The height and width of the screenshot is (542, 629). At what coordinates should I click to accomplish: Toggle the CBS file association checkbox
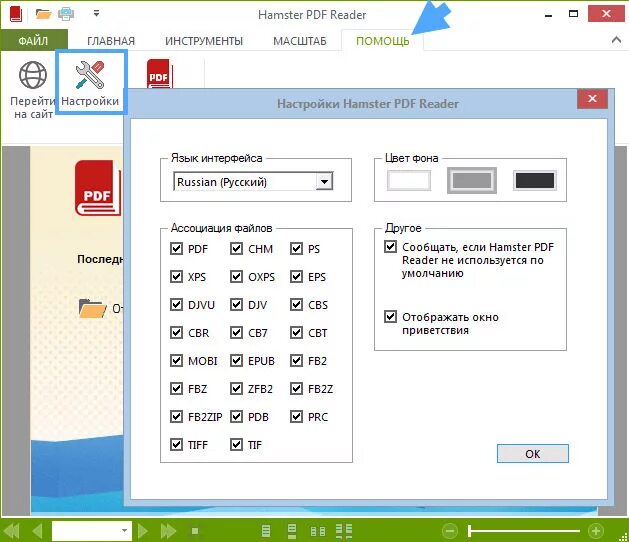point(296,305)
